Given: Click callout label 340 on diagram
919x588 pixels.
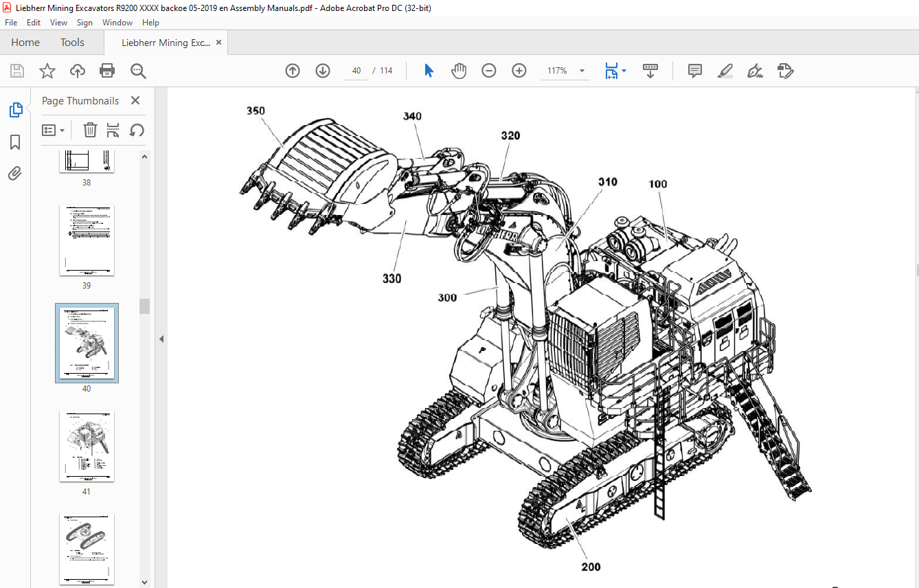Looking at the screenshot, I should pyautogui.click(x=412, y=116).
